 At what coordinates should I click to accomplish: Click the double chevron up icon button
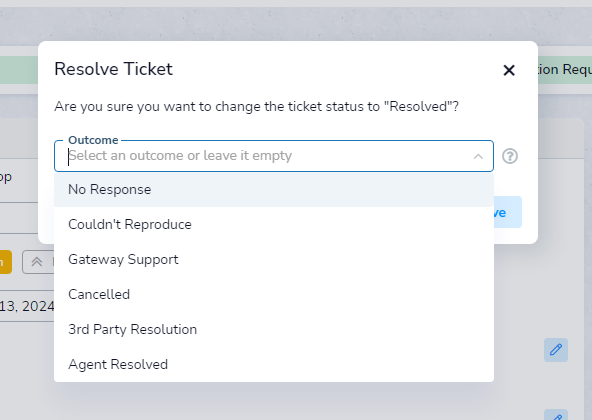(x=38, y=262)
